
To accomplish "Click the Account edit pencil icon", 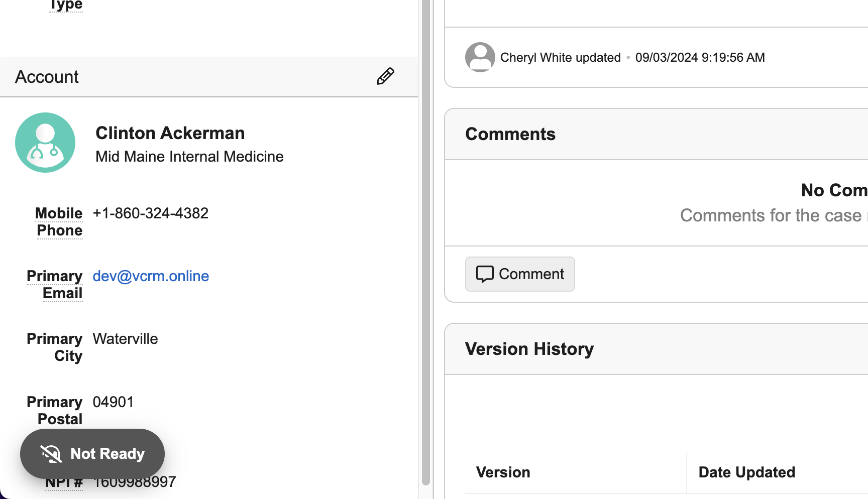I will coord(385,76).
